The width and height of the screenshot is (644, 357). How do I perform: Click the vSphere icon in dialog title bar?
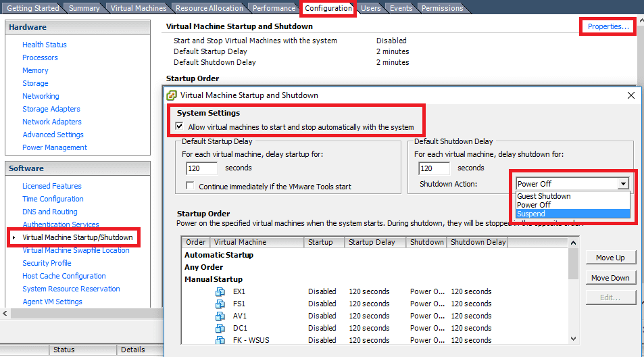pos(172,95)
